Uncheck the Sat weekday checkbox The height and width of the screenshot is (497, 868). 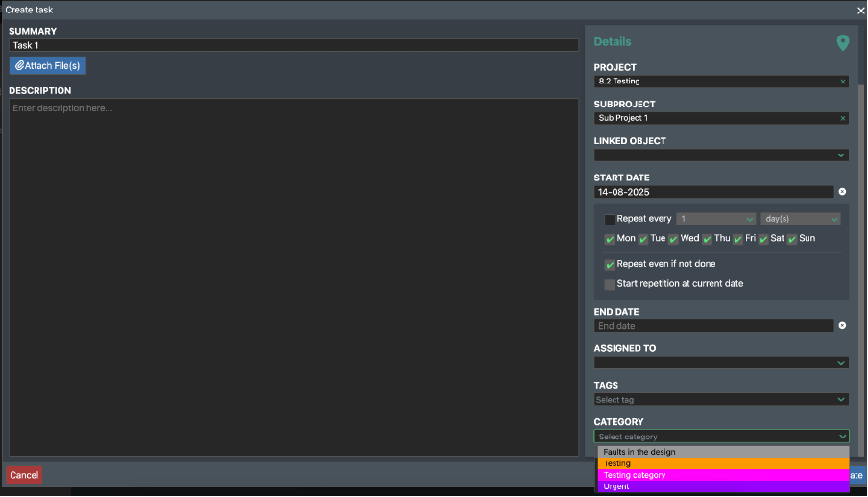tap(763, 239)
